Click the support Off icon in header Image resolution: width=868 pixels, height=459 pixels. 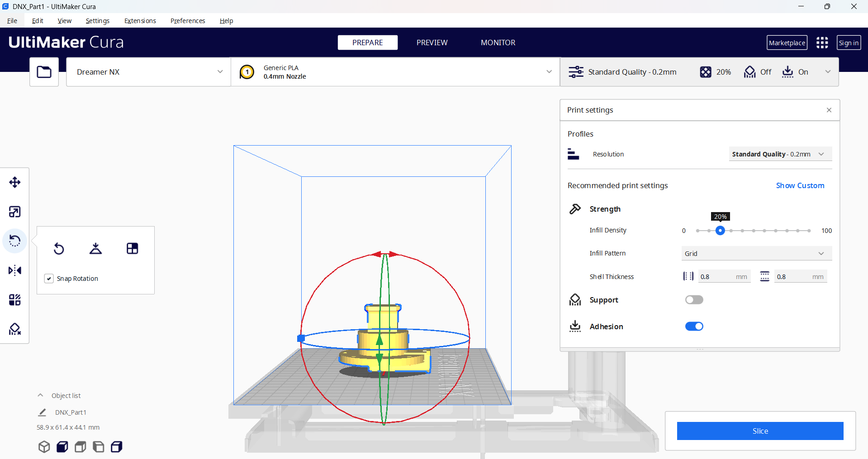[749, 72]
